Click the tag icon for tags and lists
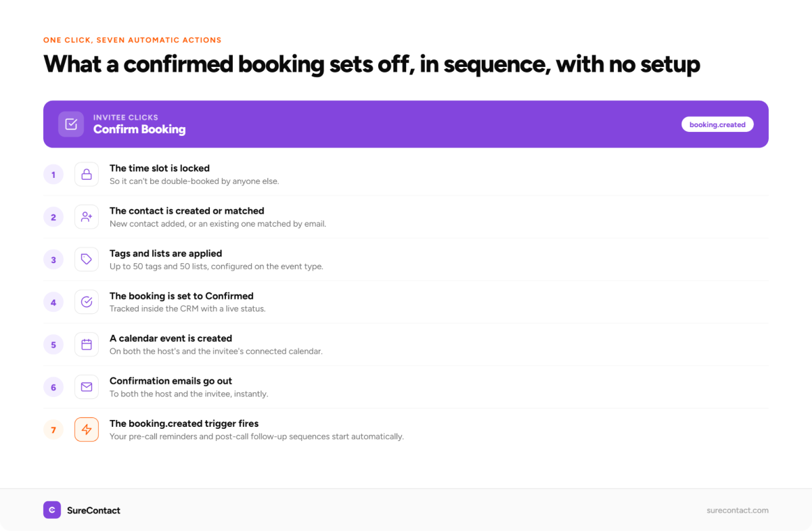The width and height of the screenshot is (812, 531). click(87, 259)
